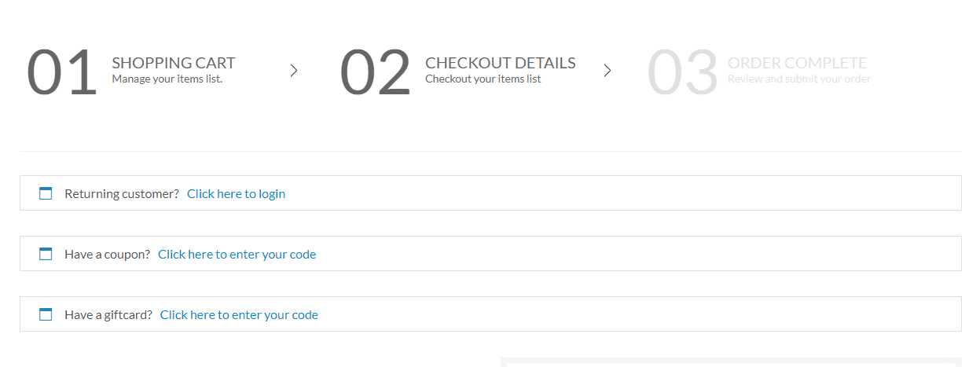Click the "Have a giftcard?" text

tap(108, 314)
